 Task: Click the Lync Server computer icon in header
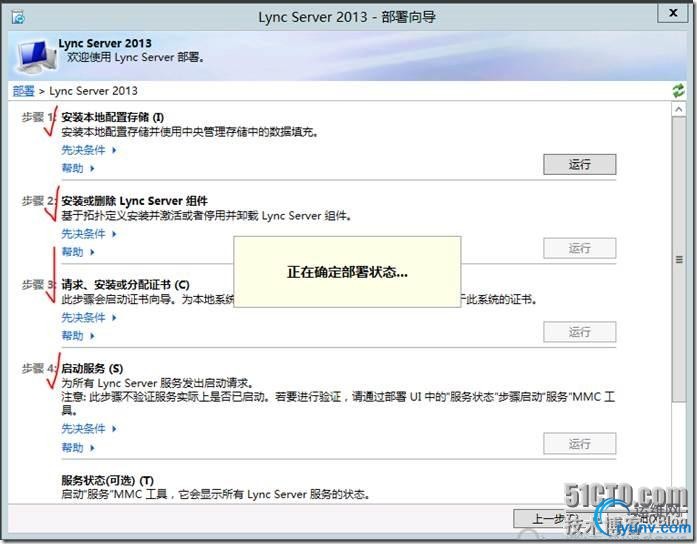[x=36, y=56]
